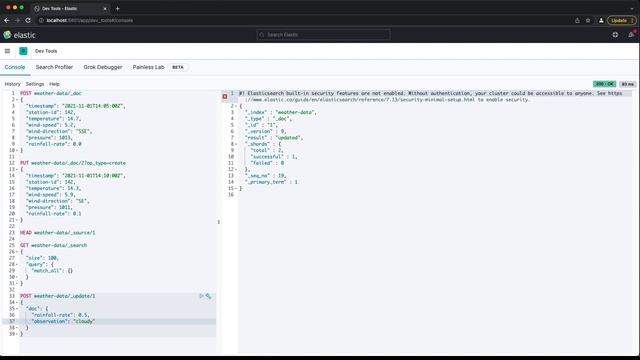Click the "result" : "updated" response line

tap(274, 138)
